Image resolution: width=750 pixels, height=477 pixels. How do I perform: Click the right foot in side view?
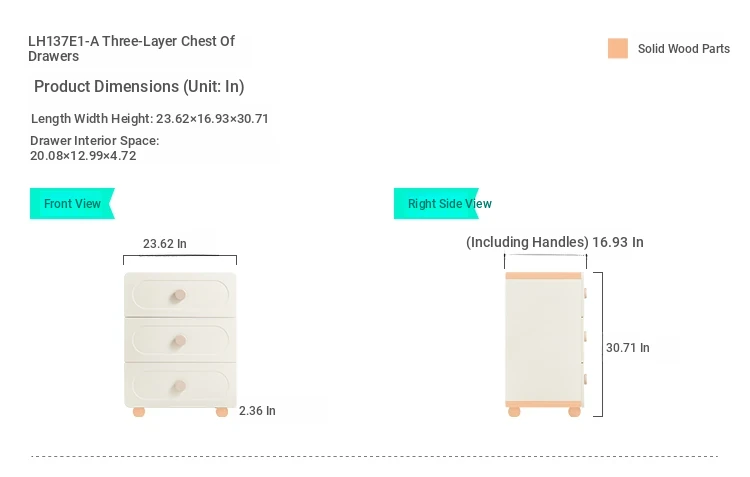tap(574, 412)
